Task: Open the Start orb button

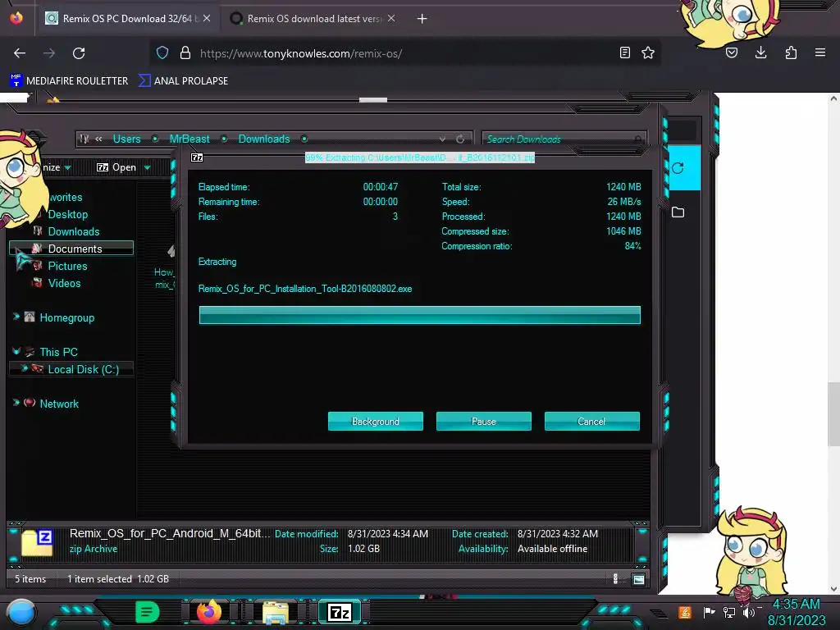Action: (x=21, y=612)
